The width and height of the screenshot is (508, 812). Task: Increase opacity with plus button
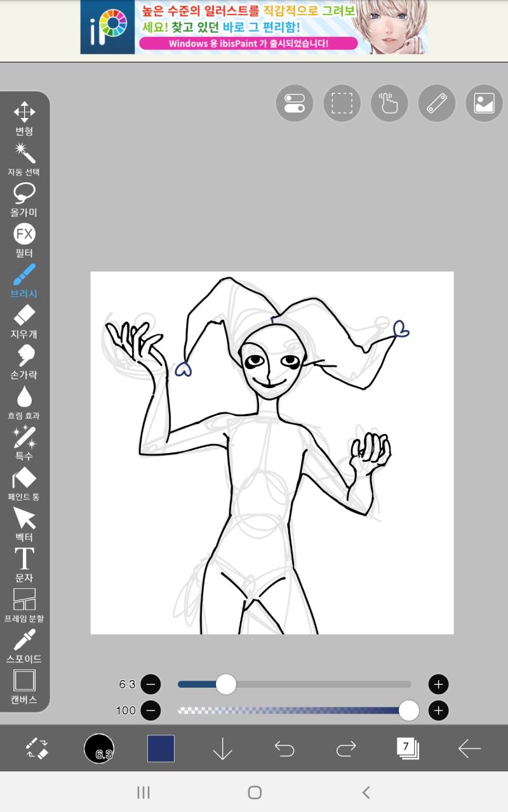coord(438,710)
